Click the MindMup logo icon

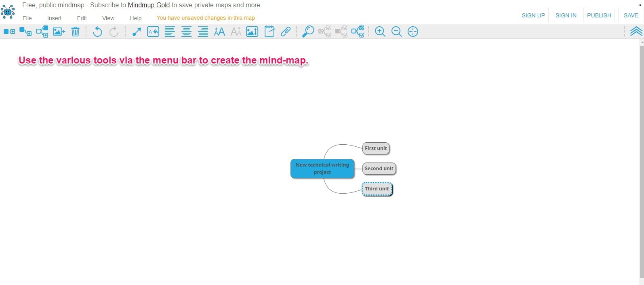click(8, 12)
